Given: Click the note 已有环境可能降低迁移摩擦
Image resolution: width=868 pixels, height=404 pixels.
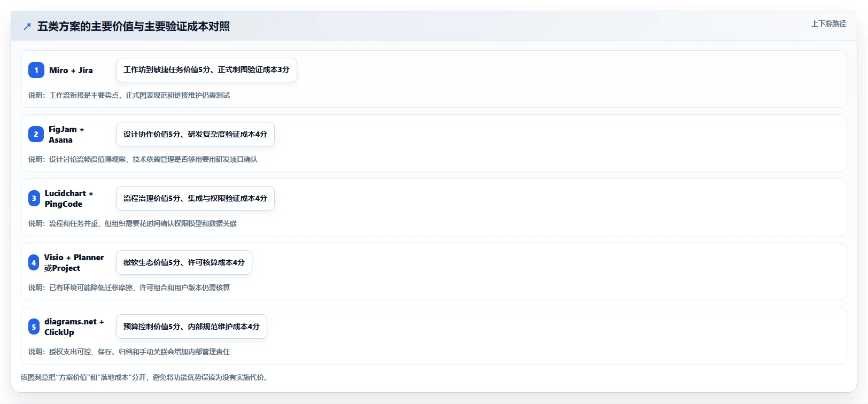Looking at the screenshot, I should pyautogui.click(x=129, y=288).
